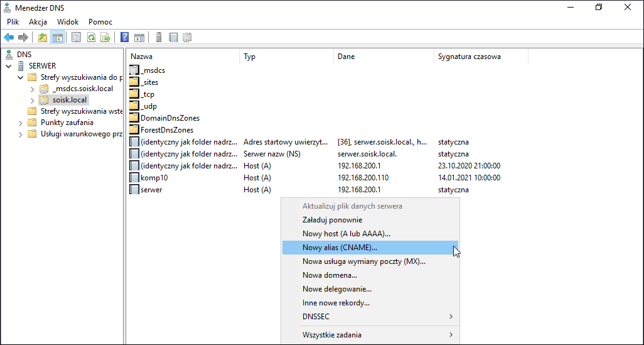The image size is (644, 345).
Task: Select the ForestDnsZones folder name
Action: point(167,130)
